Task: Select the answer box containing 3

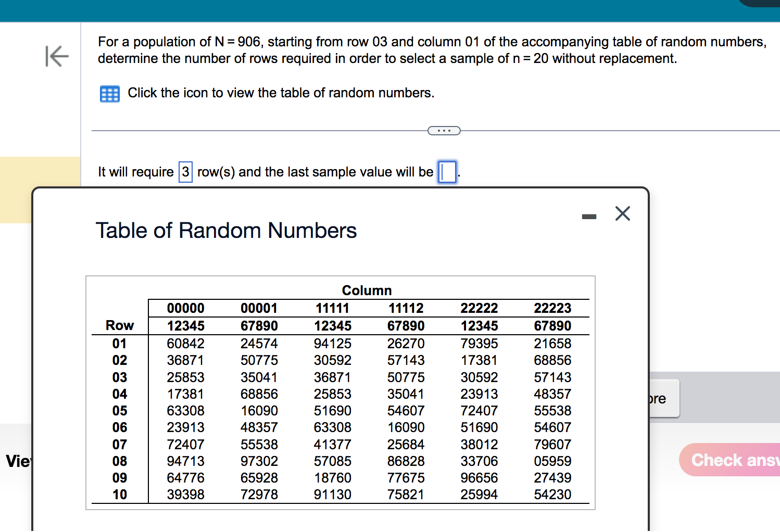Action: (185, 172)
